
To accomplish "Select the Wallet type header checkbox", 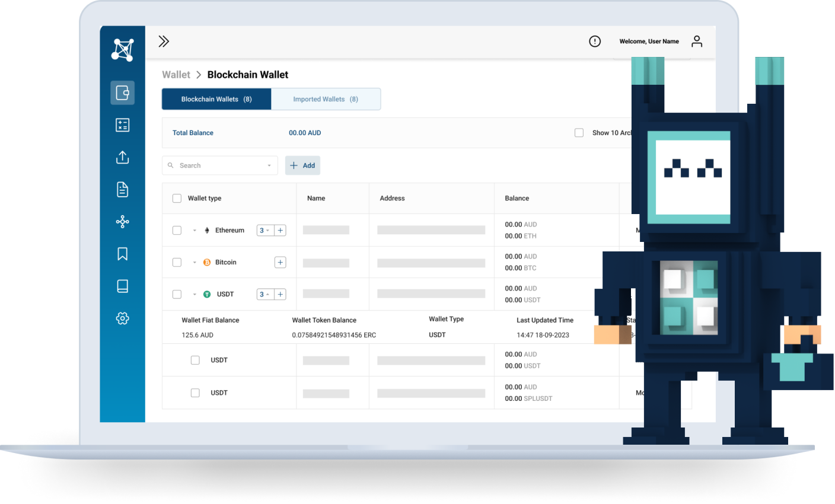I will tap(177, 197).
